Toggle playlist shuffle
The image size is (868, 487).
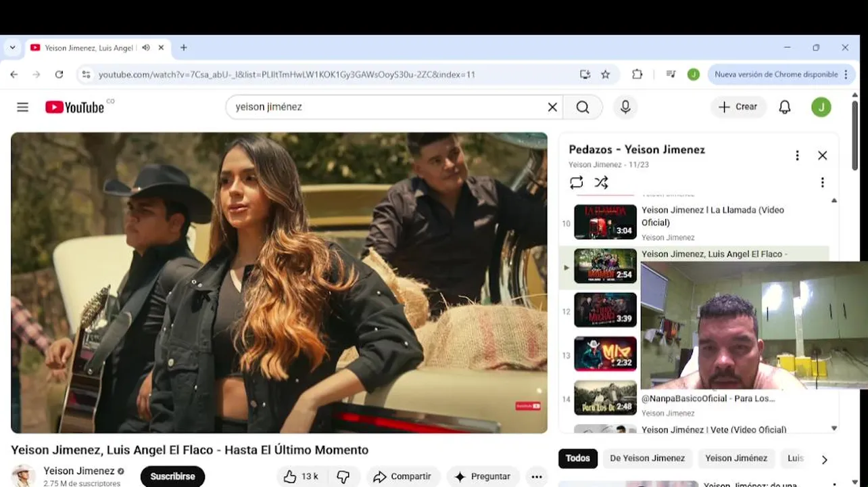[x=601, y=183]
